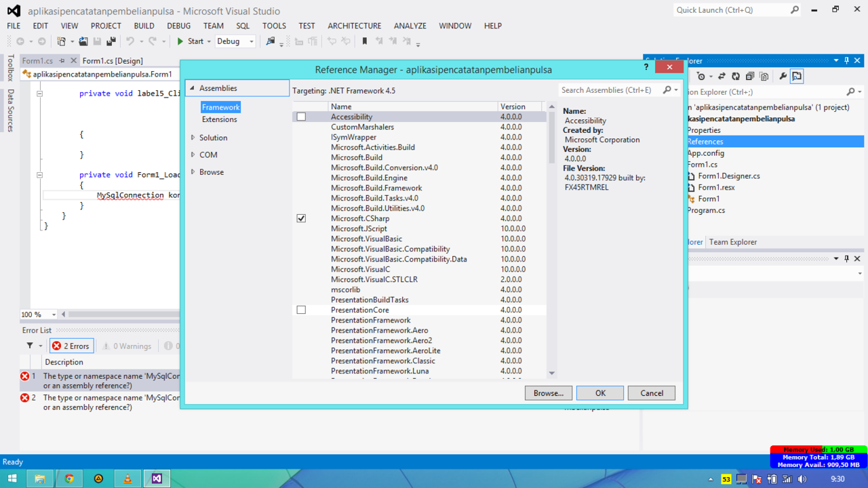Open the Search Assemblies options dropdown

pyautogui.click(x=676, y=90)
